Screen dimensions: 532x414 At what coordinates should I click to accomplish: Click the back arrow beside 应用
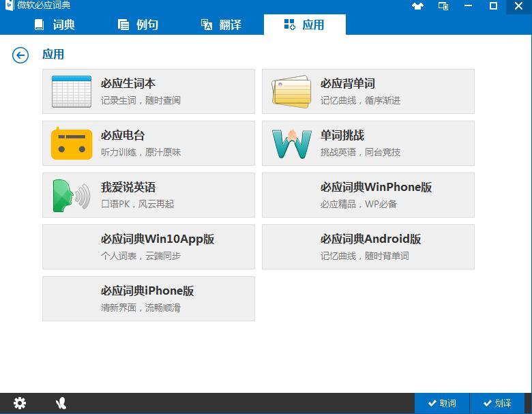[x=20, y=55]
